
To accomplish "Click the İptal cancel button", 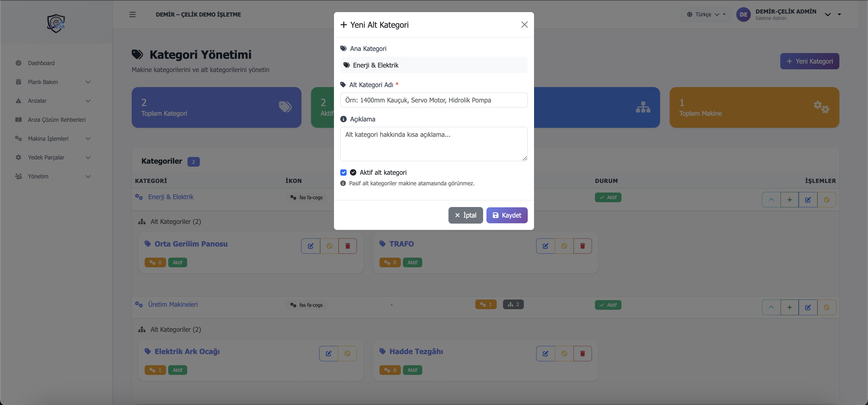I will [x=465, y=215].
